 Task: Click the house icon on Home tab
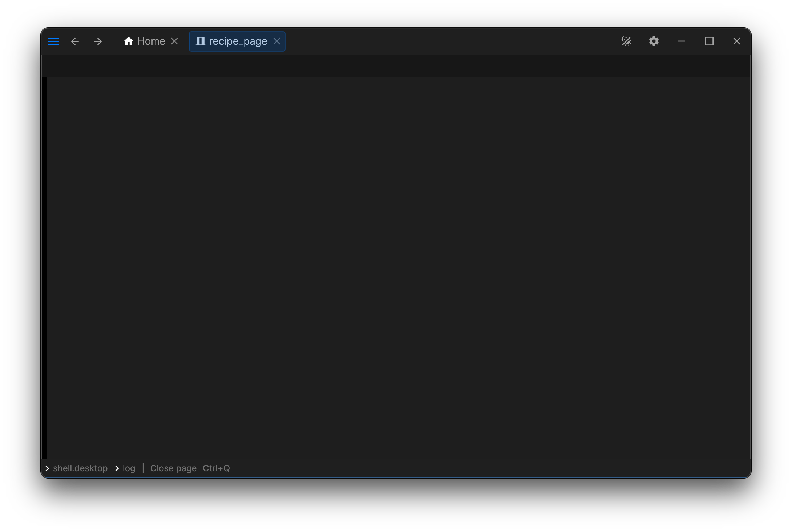[x=128, y=41]
